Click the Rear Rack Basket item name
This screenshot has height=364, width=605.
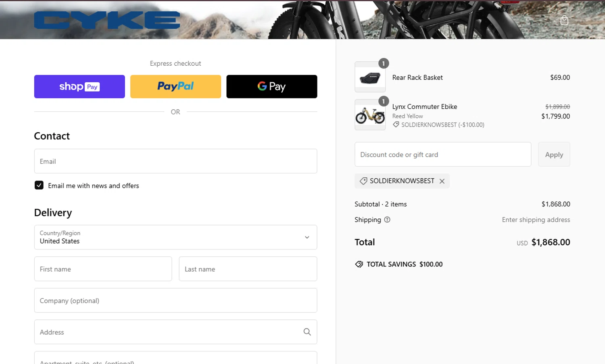click(x=417, y=77)
